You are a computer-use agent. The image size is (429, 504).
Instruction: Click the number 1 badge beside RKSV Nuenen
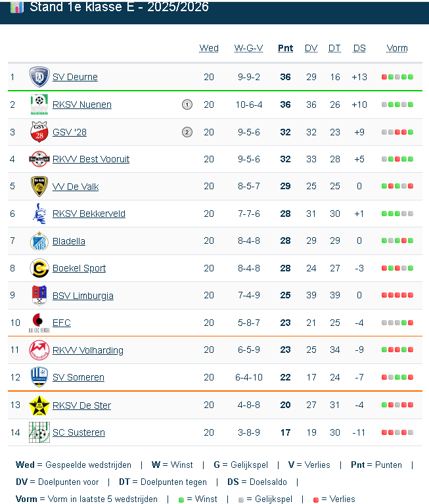coord(187,104)
